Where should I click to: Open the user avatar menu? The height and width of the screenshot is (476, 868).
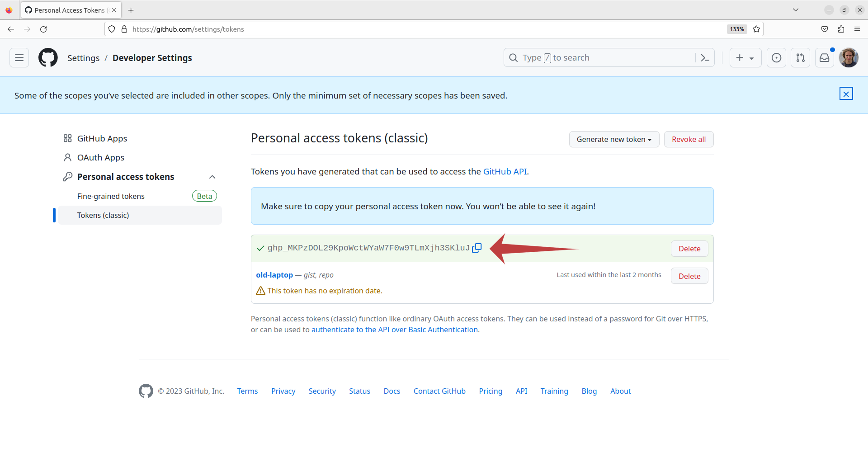[x=849, y=58]
